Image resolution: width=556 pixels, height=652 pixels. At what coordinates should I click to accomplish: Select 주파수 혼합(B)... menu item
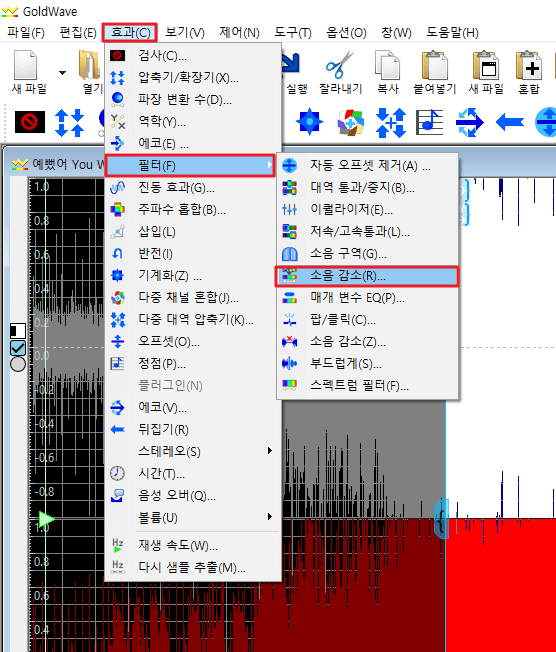click(193, 210)
